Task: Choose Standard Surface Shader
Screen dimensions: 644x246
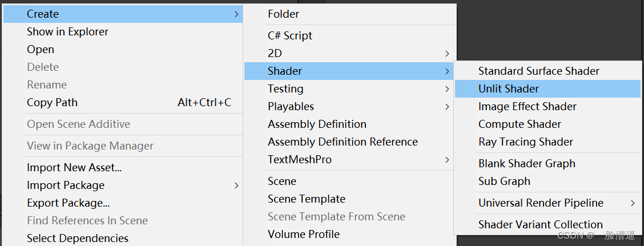Action: tap(538, 71)
